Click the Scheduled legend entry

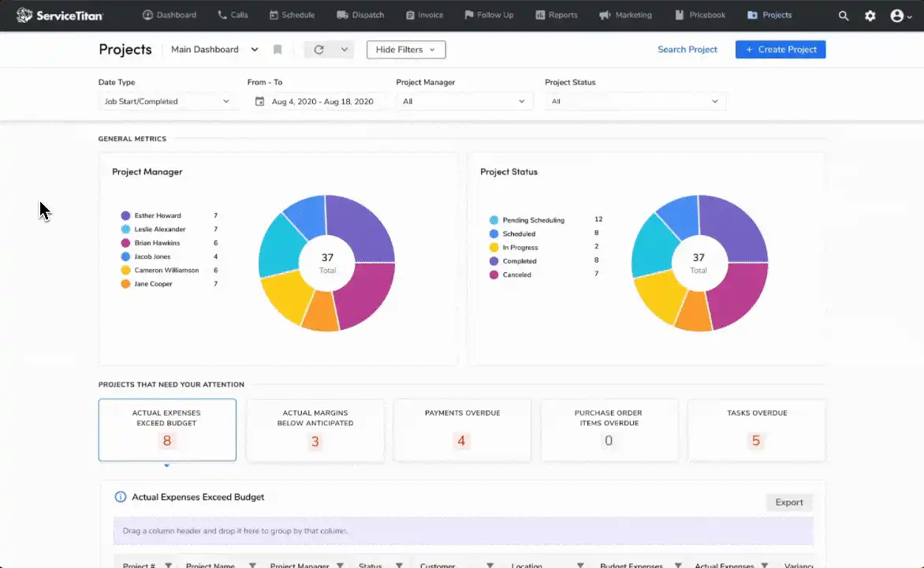(519, 234)
